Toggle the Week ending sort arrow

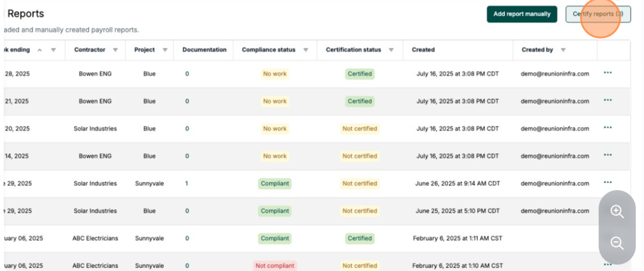click(x=40, y=50)
